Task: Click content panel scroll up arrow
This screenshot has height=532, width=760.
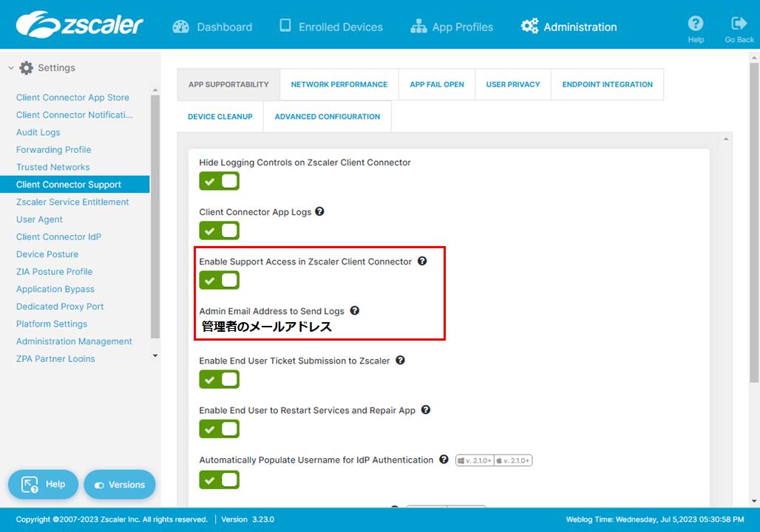Action: point(726,139)
